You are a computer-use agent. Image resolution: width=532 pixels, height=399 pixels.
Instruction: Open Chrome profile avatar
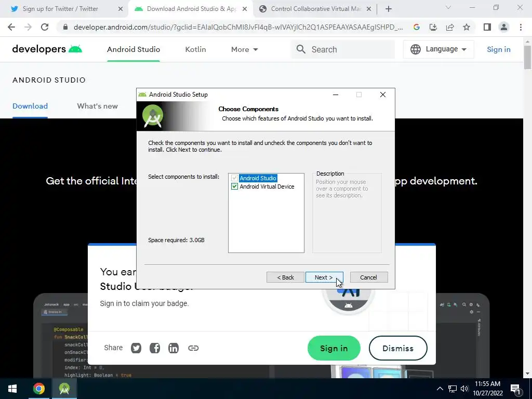coord(504,27)
